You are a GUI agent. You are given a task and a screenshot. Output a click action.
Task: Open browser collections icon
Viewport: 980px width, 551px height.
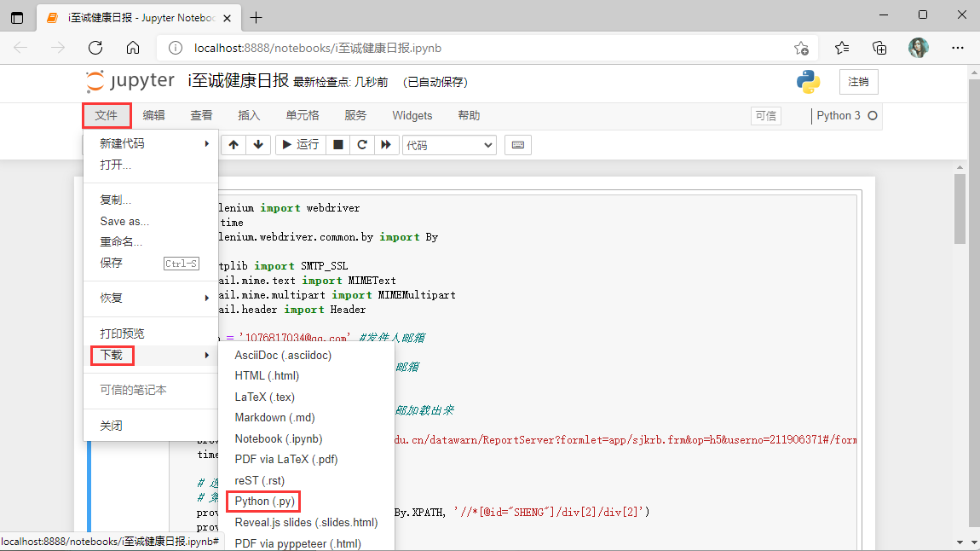pyautogui.click(x=879, y=48)
